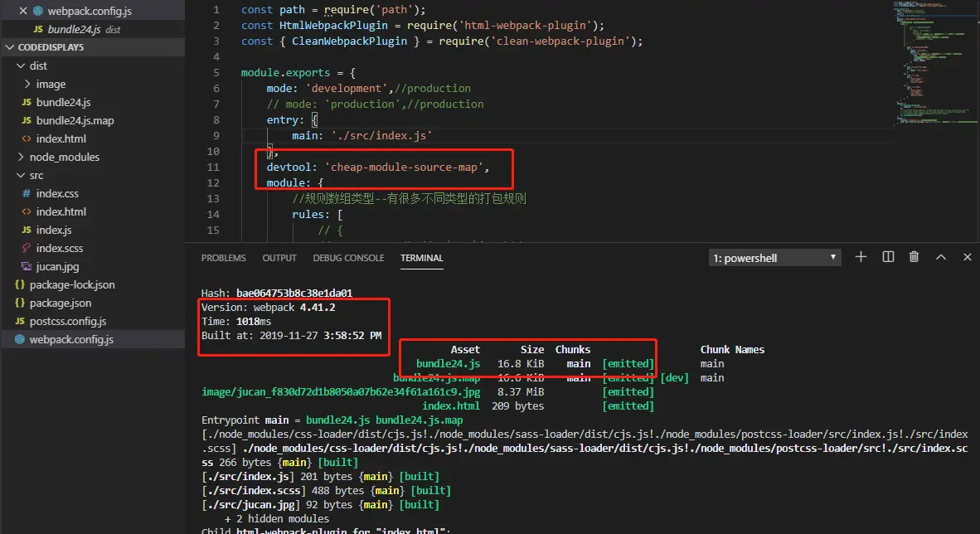Open the package.json file
This screenshot has width=980, height=534.
pos(60,303)
